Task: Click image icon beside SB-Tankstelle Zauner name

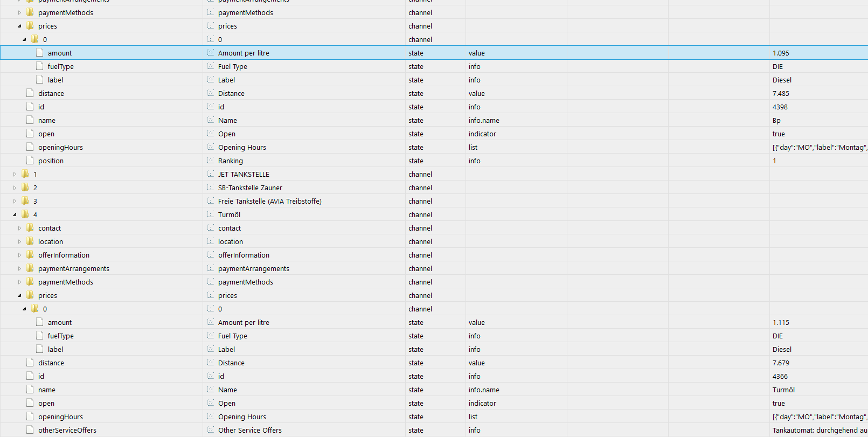Action: pos(211,187)
